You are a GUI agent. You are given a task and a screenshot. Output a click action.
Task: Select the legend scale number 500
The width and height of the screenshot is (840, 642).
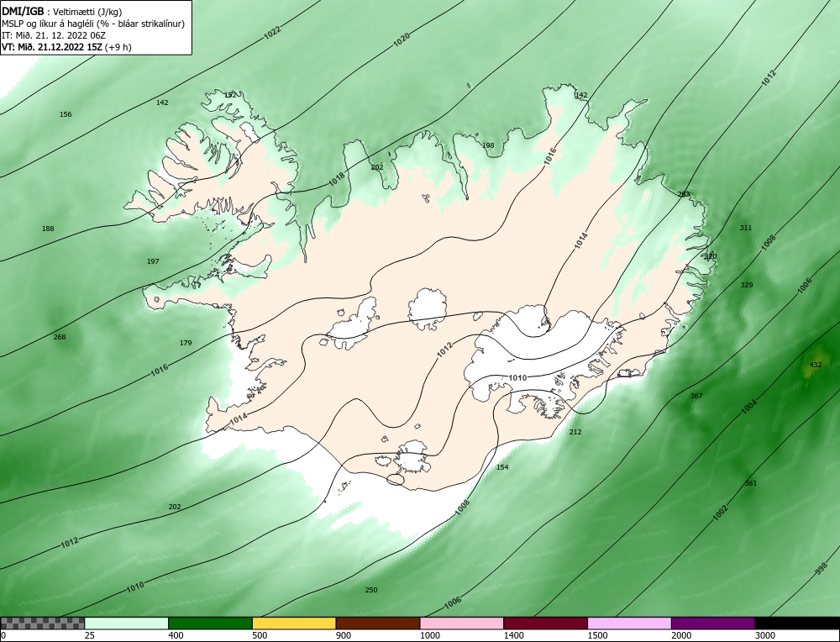pos(260,636)
